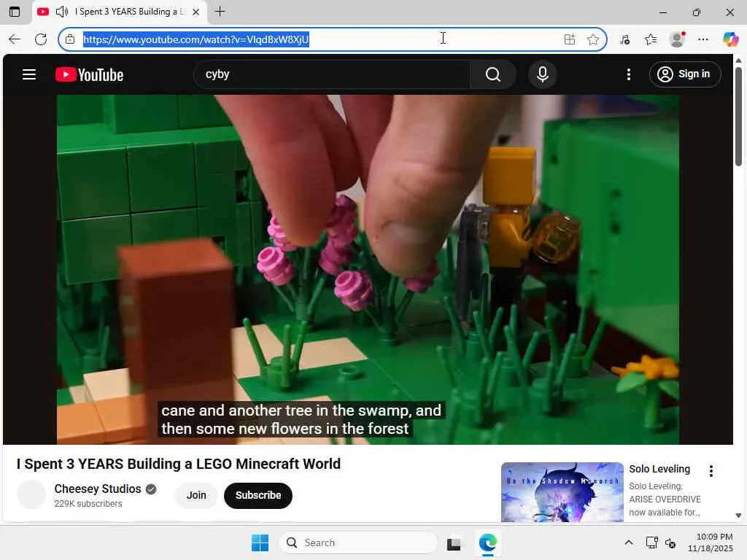747x560 pixels.
Task: Subscribe to Cheesey Studios
Action: coord(258,495)
